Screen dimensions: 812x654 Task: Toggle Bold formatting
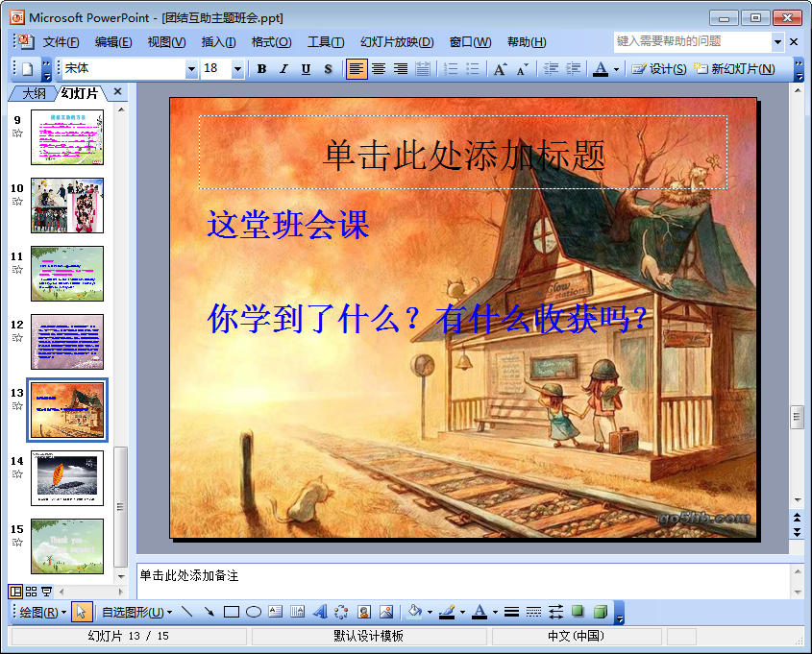(262, 69)
